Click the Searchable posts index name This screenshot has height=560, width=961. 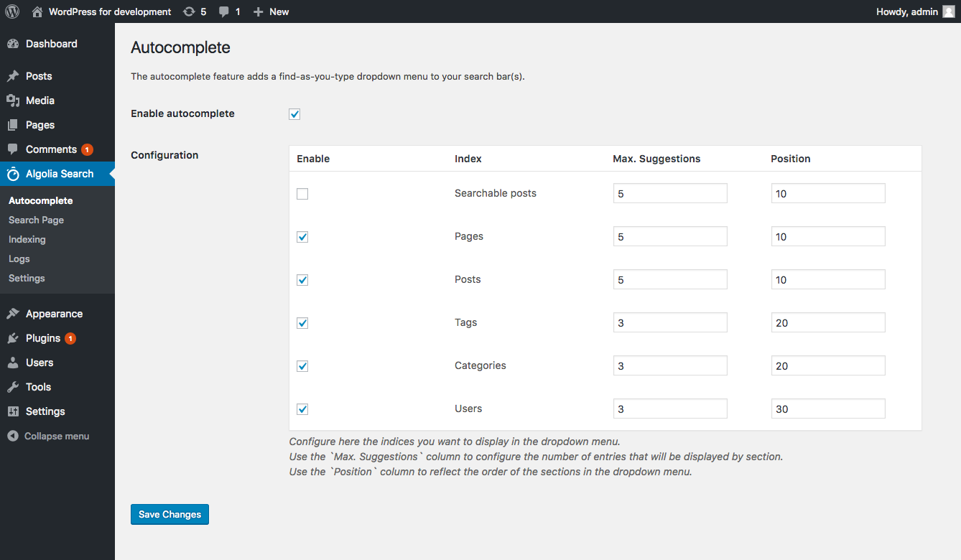[x=496, y=193]
